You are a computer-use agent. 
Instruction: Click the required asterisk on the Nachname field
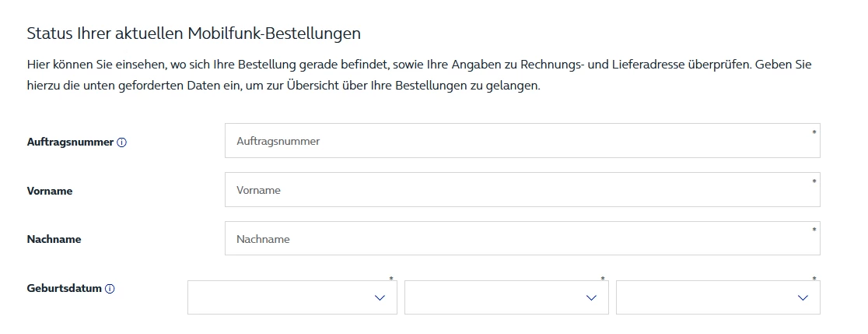(814, 230)
